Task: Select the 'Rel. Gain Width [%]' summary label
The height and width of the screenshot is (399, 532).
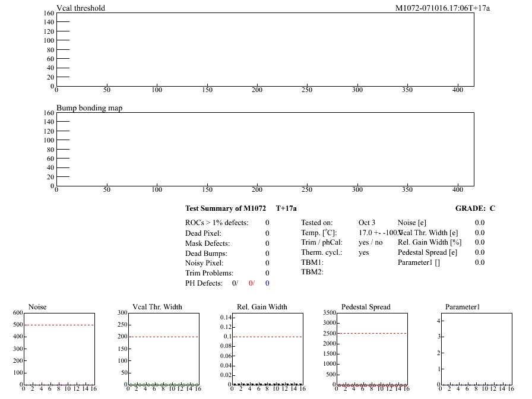Action: pos(429,243)
